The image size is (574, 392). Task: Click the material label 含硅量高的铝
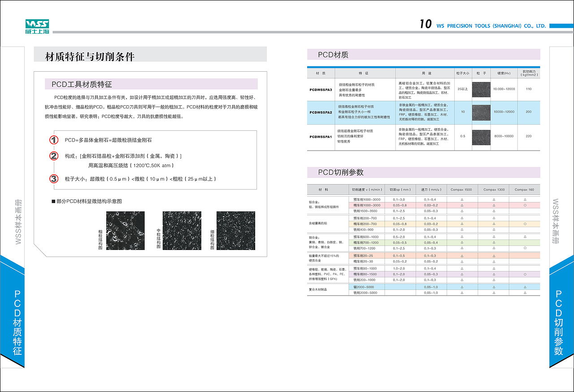[318, 223]
